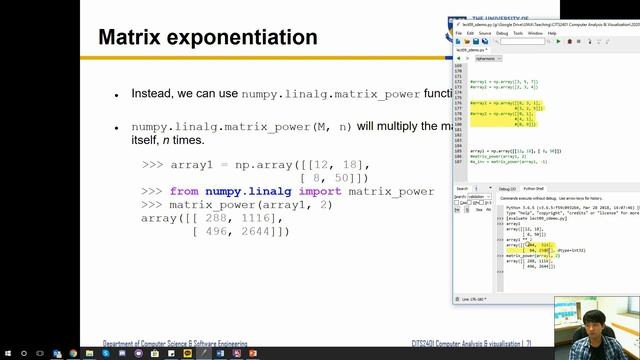Click the Replace button in the Search panel

pyautogui.click(x=479, y=210)
